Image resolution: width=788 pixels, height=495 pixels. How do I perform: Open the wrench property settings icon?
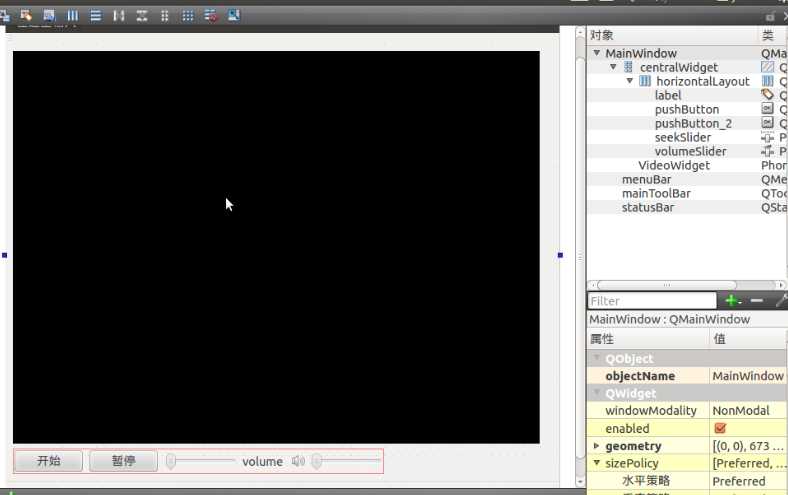(x=781, y=301)
